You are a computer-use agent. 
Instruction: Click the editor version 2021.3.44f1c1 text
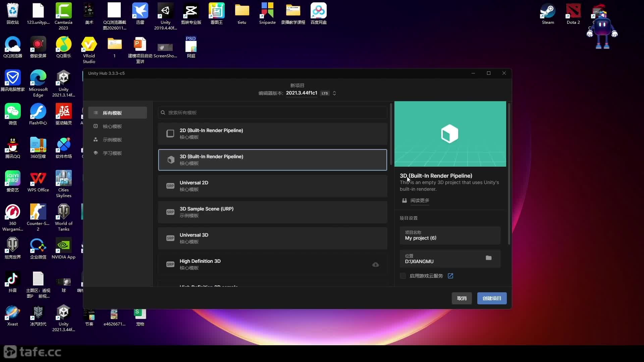[x=302, y=93]
